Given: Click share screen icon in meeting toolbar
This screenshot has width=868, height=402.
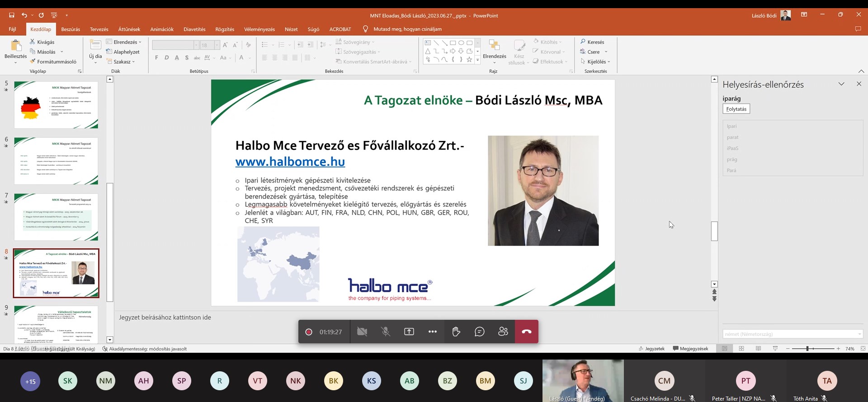Looking at the screenshot, I should click(x=409, y=332).
